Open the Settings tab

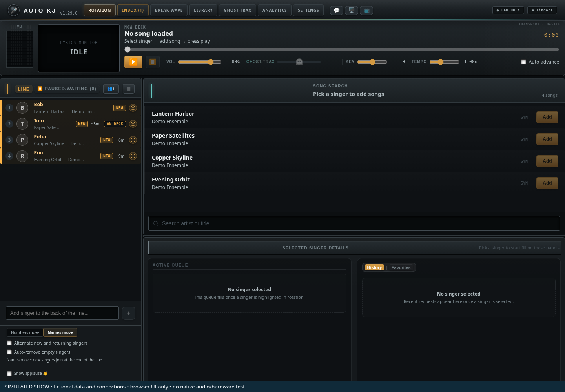(308, 10)
